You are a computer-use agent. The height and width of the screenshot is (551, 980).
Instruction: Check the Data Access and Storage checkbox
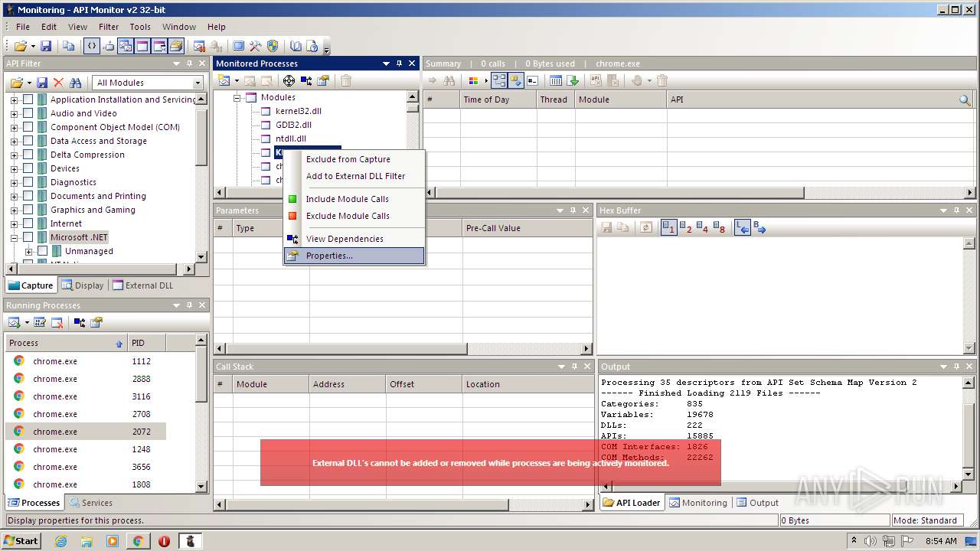pyautogui.click(x=28, y=141)
